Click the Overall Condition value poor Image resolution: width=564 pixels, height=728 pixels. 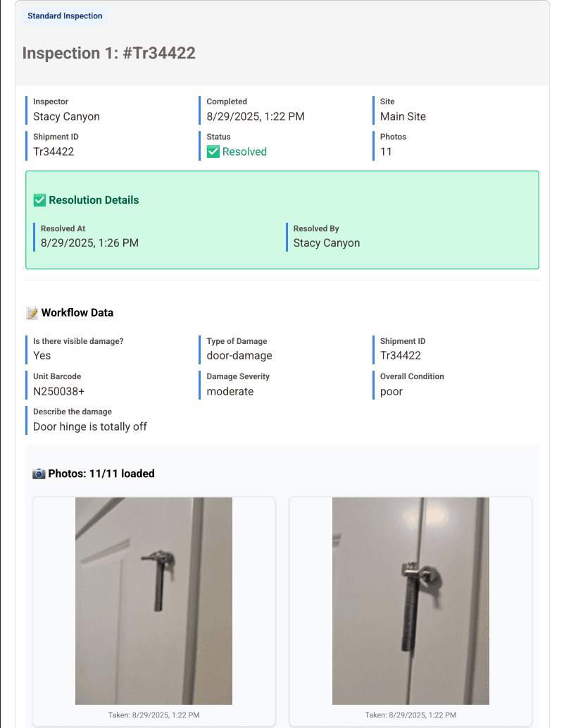pyautogui.click(x=391, y=392)
